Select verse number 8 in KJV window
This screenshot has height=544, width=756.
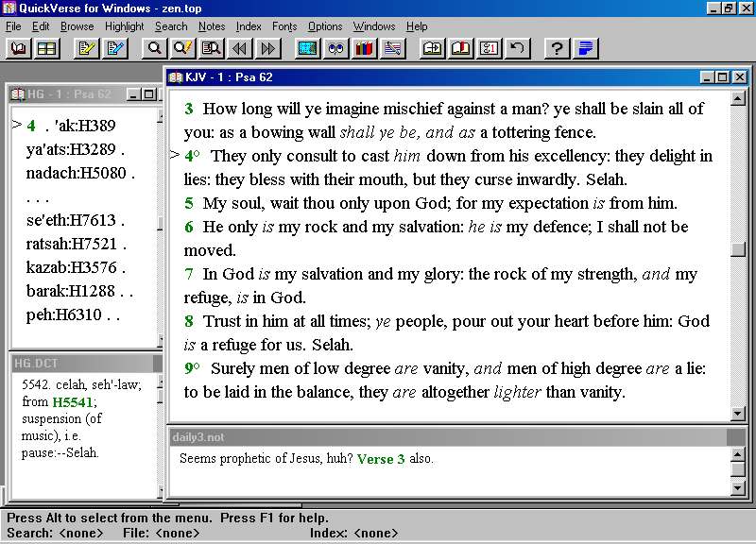[188, 321]
